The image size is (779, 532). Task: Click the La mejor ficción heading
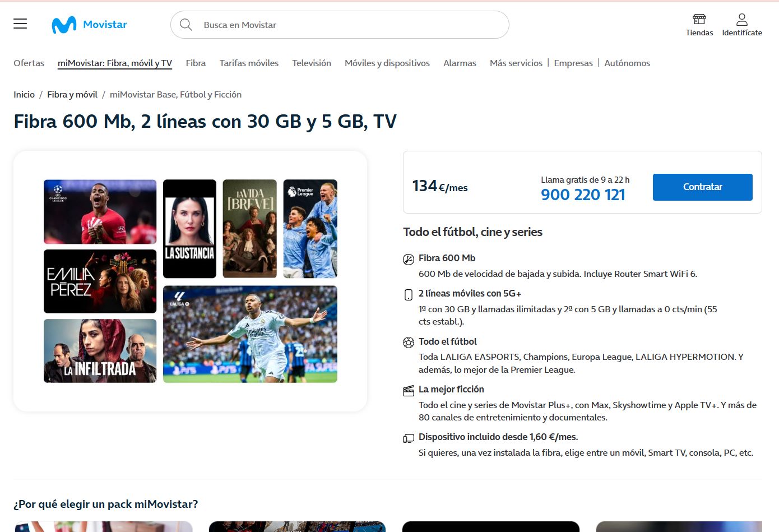(451, 389)
